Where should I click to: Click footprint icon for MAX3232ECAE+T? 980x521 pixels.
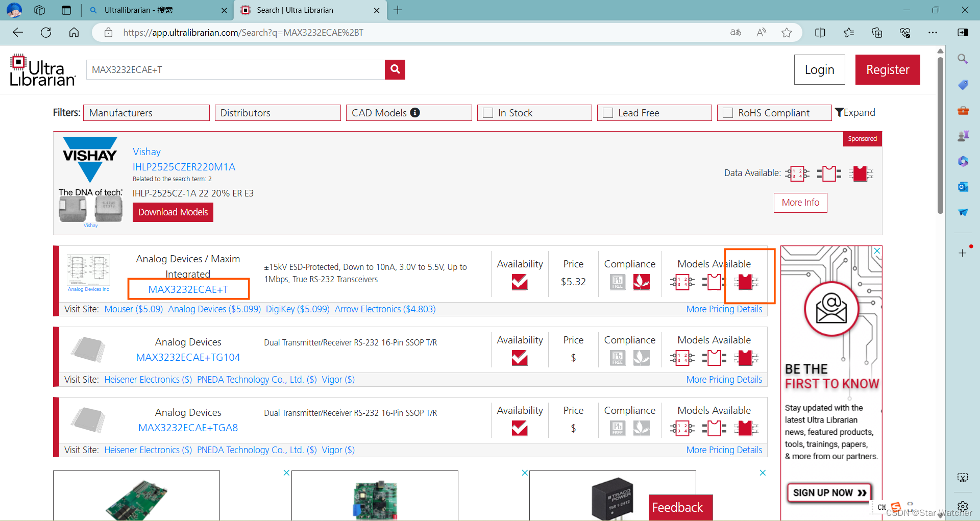(714, 282)
